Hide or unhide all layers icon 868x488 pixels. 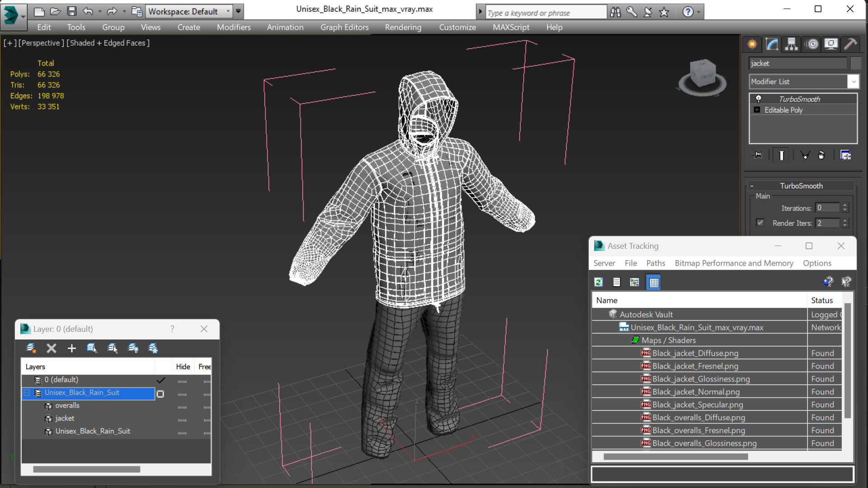pyautogui.click(x=133, y=348)
